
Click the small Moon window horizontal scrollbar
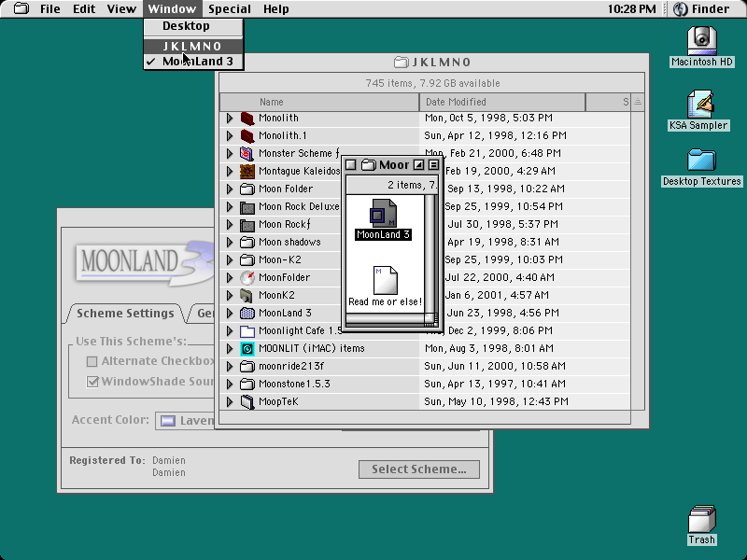pyautogui.click(x=385, y=318)
